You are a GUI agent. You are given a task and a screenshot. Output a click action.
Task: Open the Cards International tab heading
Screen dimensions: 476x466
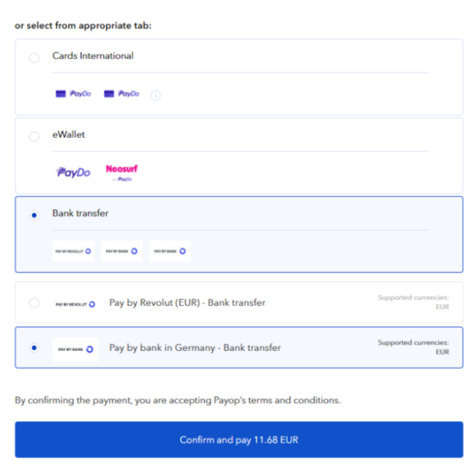coord(93,56)
